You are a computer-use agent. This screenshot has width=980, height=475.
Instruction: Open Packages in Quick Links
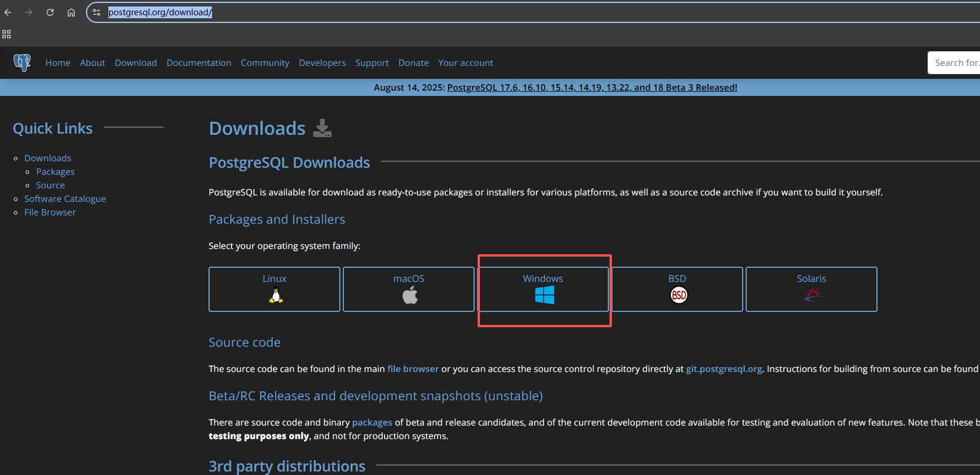(x=55, y=172)
